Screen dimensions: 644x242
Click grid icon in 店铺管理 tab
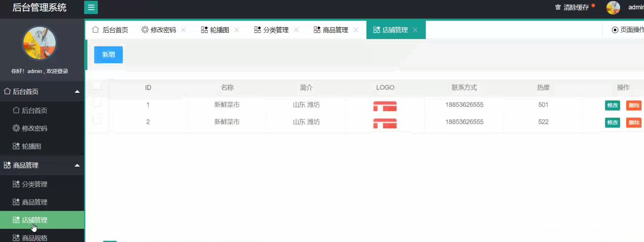pos(377,30)
